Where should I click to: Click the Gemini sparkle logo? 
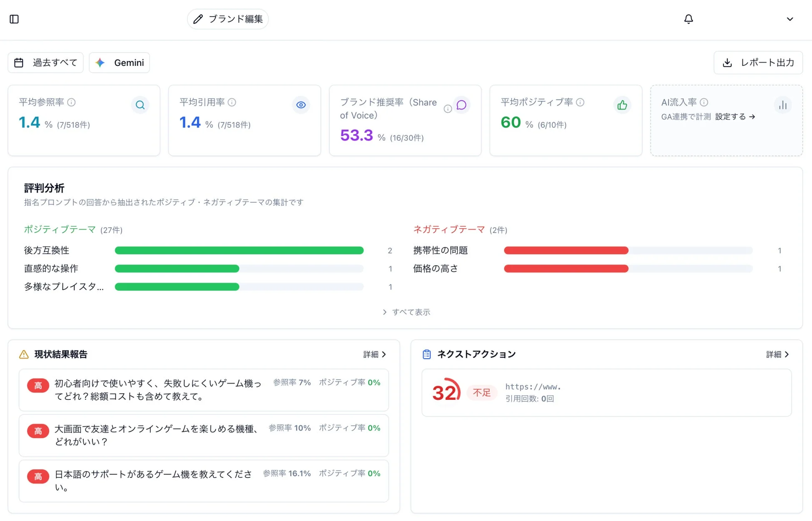click(100, 63)
